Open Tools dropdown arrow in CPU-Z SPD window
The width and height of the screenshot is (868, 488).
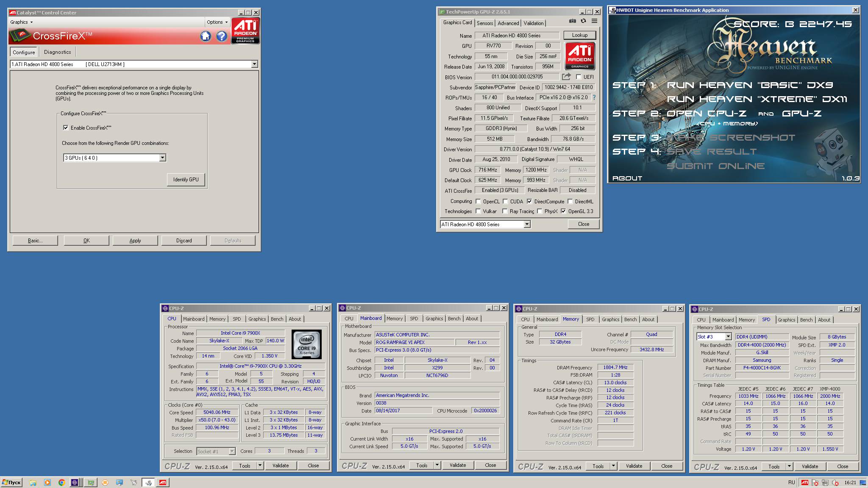[789, 466]
